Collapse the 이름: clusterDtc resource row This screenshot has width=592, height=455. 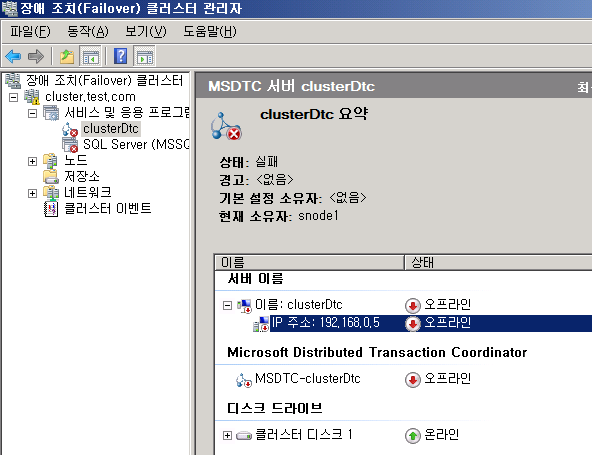[227, 305]
